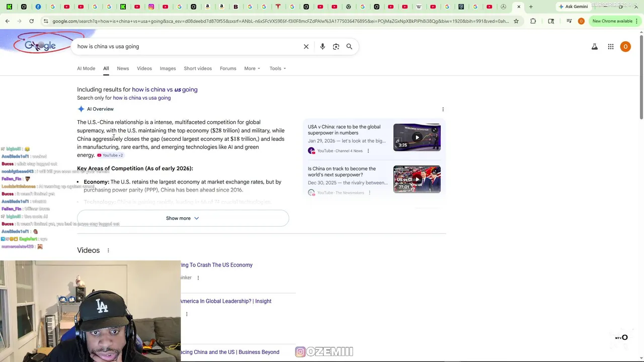Start voice search with microphone icon
Screen dimensions: 644x362
(323, 46)
